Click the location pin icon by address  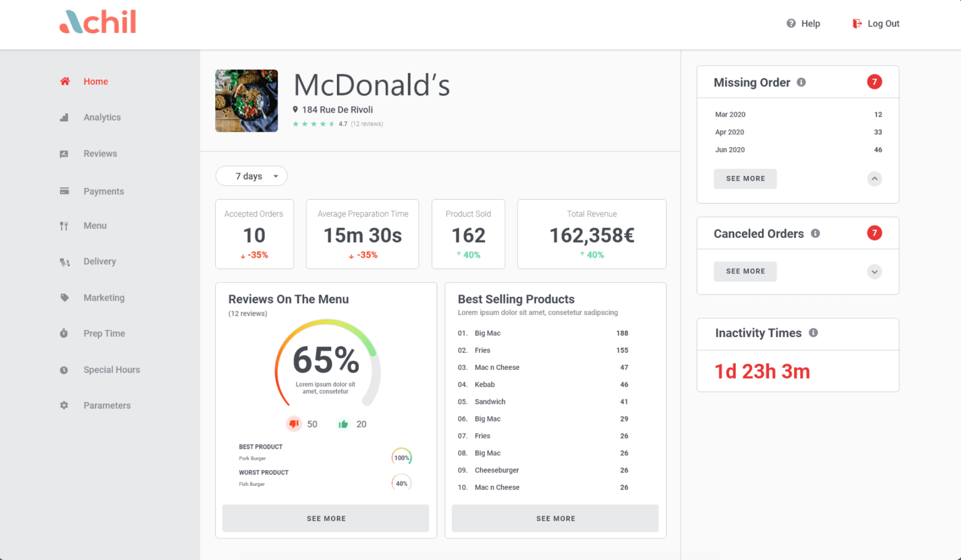point(295,109)
